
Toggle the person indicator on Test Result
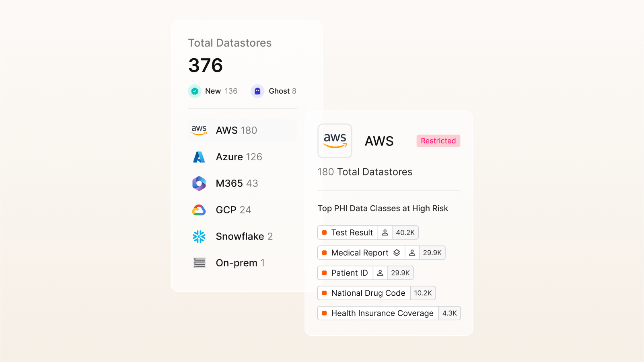coord(385,232)
